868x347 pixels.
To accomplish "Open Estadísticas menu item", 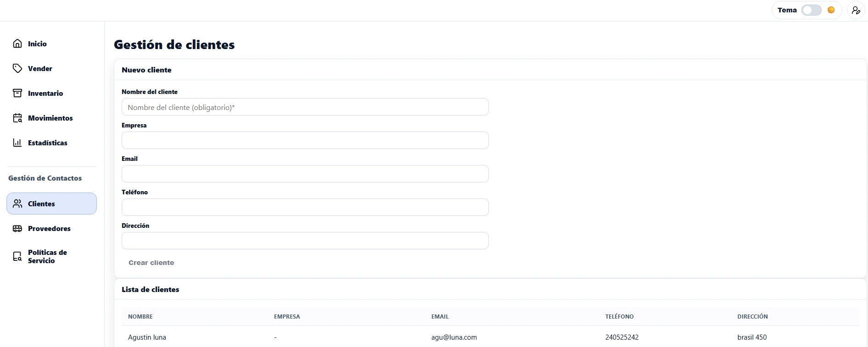I will click(47, 143).
